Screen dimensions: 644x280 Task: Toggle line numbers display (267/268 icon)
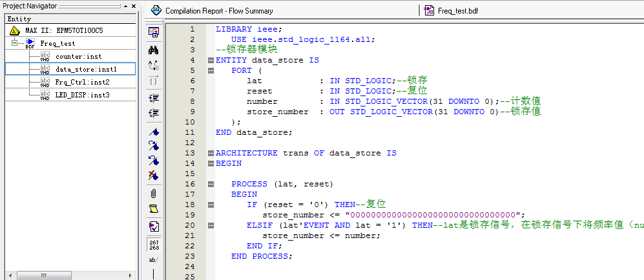pos(154,245)
